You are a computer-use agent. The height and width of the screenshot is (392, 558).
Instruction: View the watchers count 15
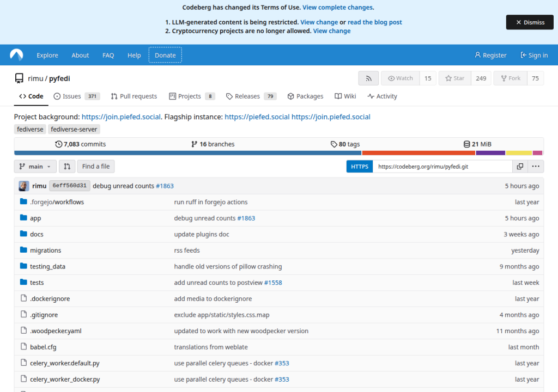428,78
